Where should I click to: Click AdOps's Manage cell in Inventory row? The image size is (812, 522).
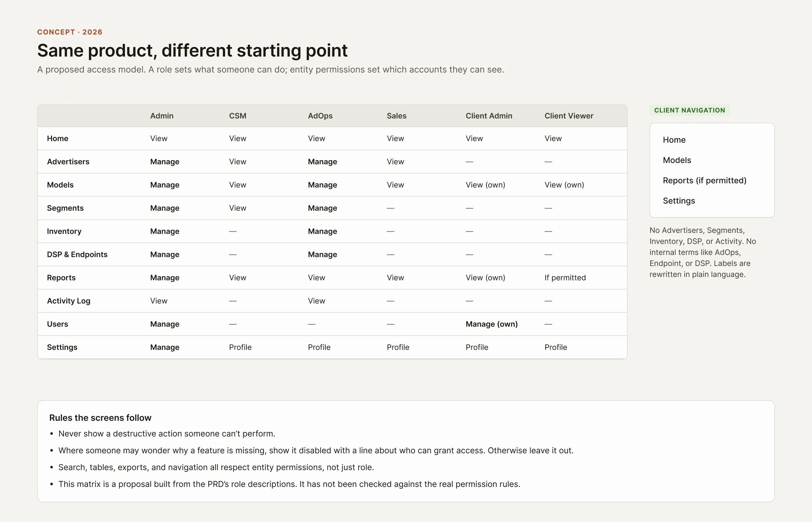pyautogui.click(x=322, y=231)
